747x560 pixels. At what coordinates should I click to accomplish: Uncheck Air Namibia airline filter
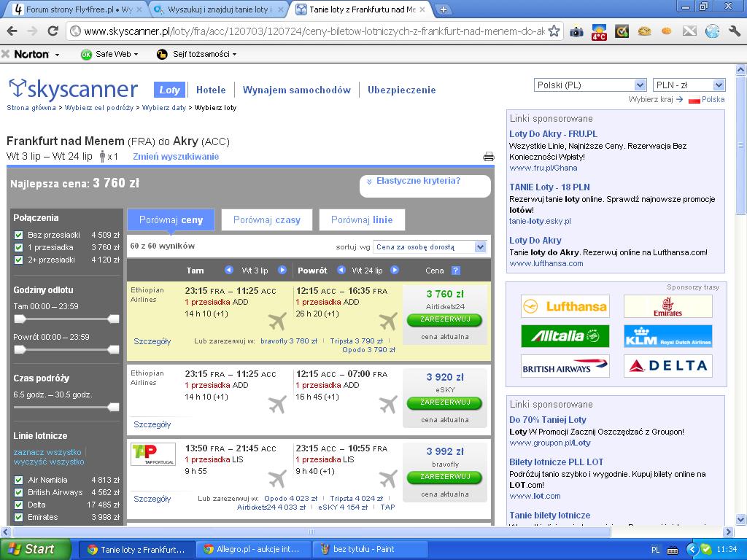point(18,480)
